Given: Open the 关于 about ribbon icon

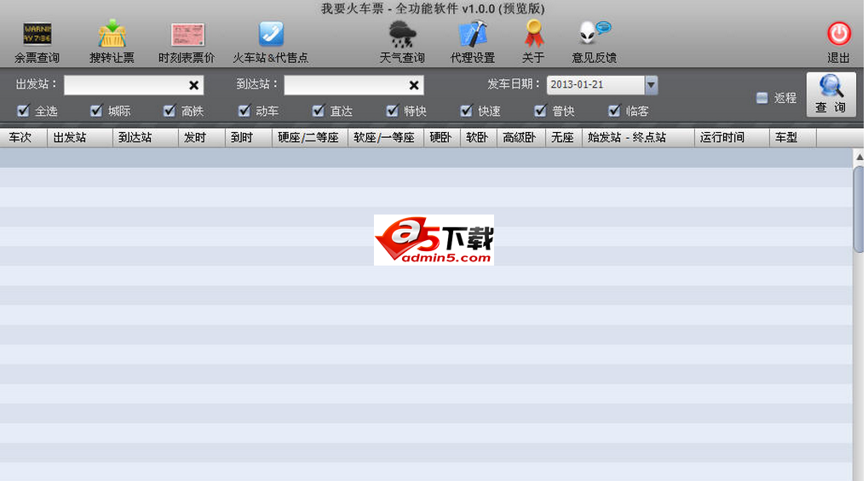Looking at the screenshot, I should tap(533, 36).
